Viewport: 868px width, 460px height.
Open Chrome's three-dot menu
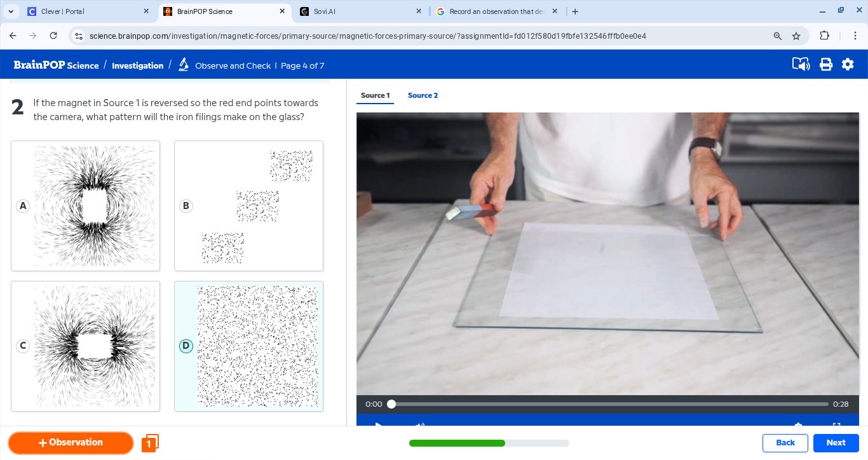pyautogui.click(x=855, y=36)
